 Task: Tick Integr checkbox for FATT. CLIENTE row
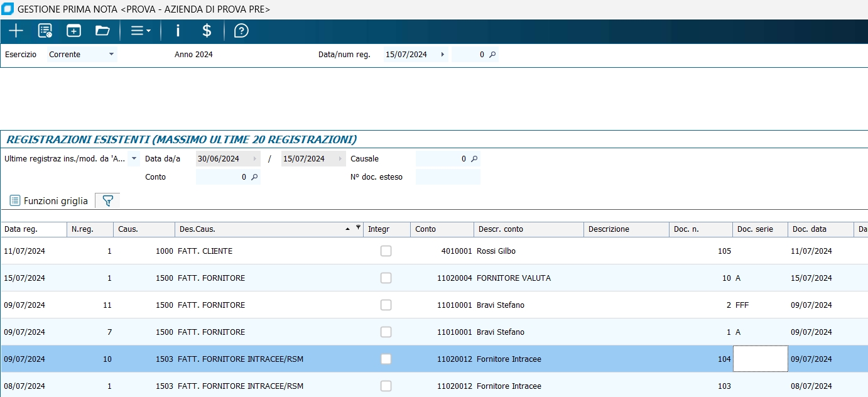click(386, 251)
